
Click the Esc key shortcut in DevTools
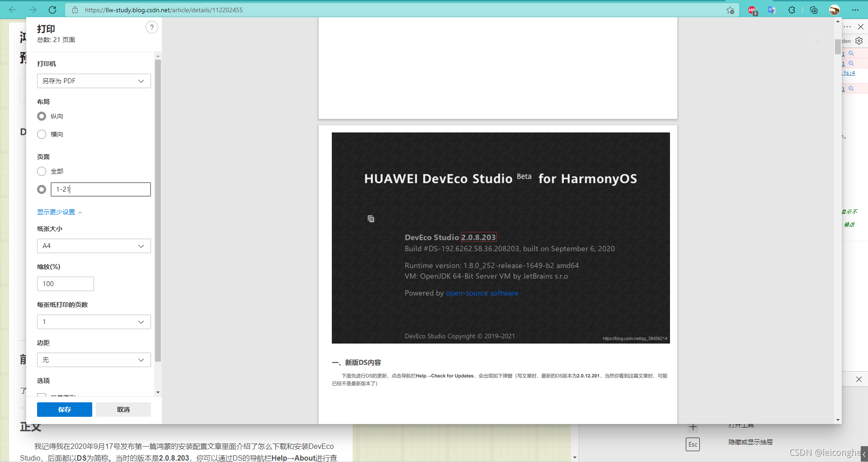tap(693, 444)
